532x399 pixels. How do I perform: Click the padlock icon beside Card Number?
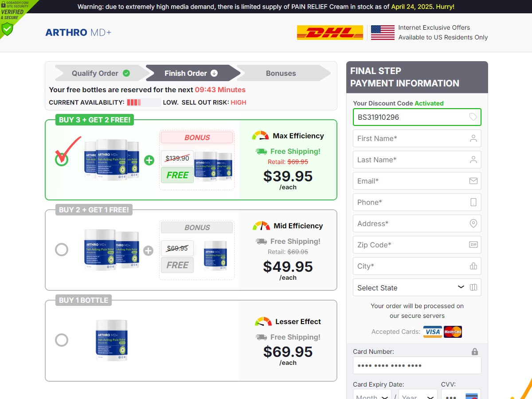click(x=475, y=352)
